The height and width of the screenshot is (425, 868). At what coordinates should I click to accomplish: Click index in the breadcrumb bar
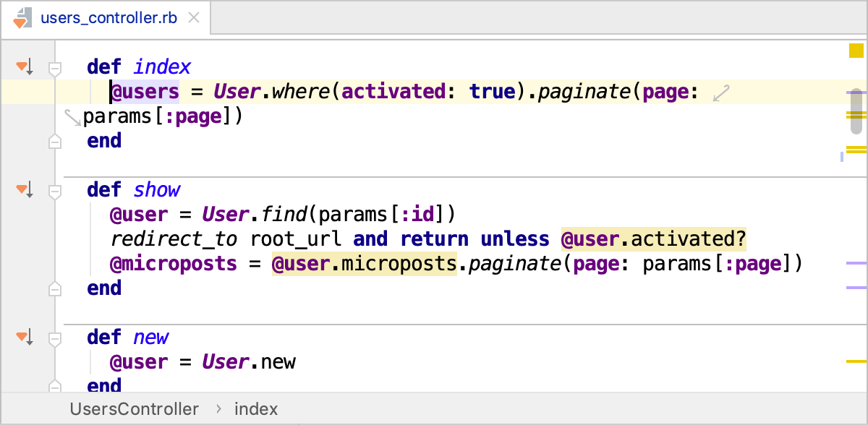click(256, 409)
